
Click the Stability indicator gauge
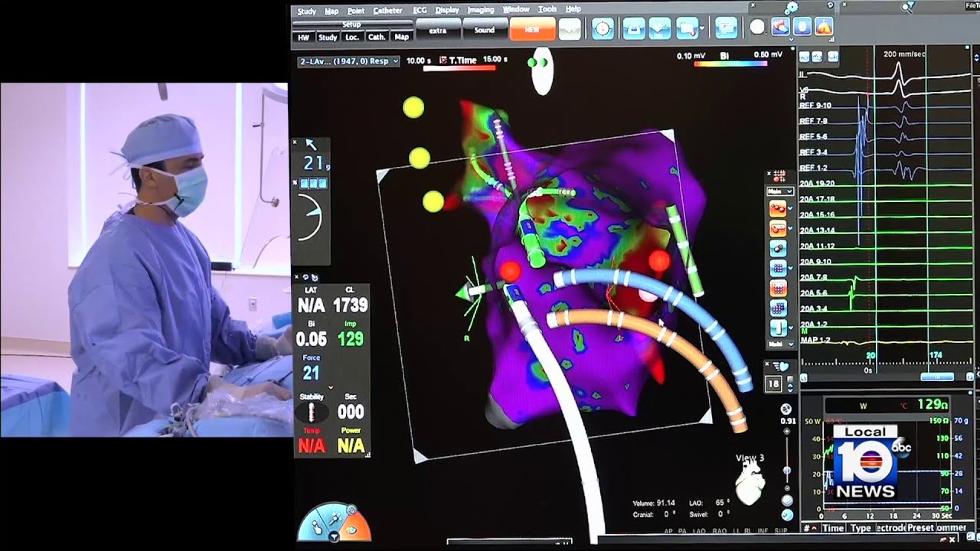pyautogui.click(x=311, y=412)
